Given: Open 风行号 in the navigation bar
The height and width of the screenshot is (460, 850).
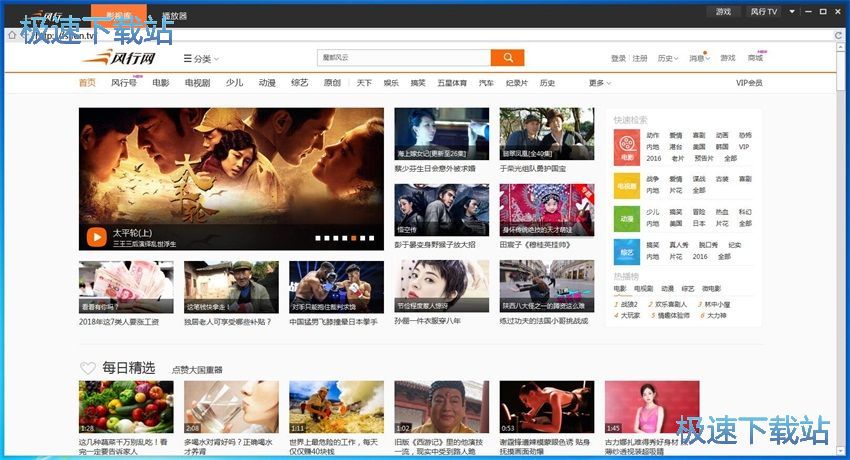Looking at the screenshot, I should tap(124, 83).
